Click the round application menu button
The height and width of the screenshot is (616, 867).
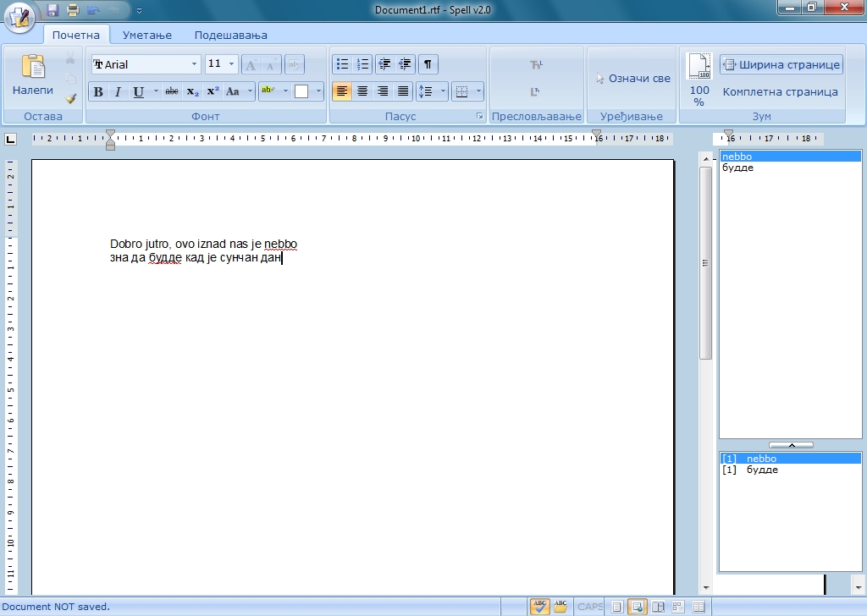[x=19, y=17]
